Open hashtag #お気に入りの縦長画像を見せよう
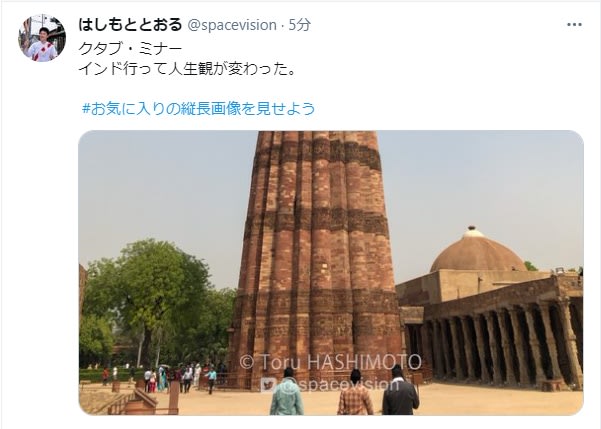The width and height of the screenshot is (601, 429). click(199, 108)
